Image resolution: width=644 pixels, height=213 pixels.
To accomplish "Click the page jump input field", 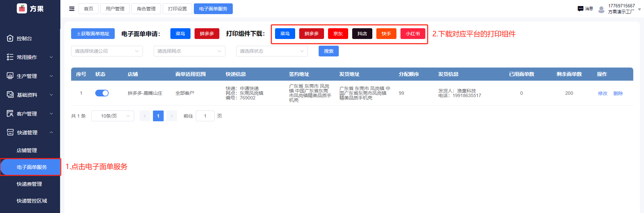I will (x=205, y=116).
